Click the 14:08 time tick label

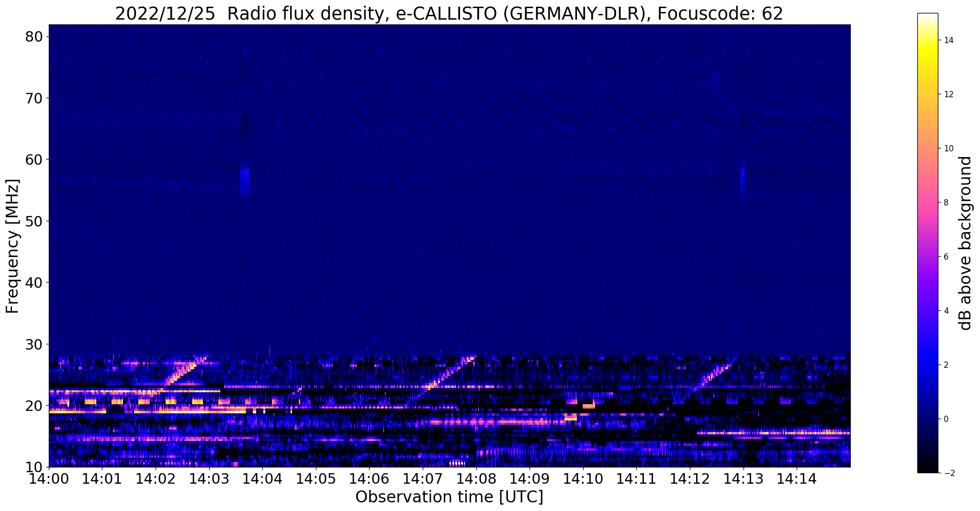pyautogui.click(x=476, y=478)
